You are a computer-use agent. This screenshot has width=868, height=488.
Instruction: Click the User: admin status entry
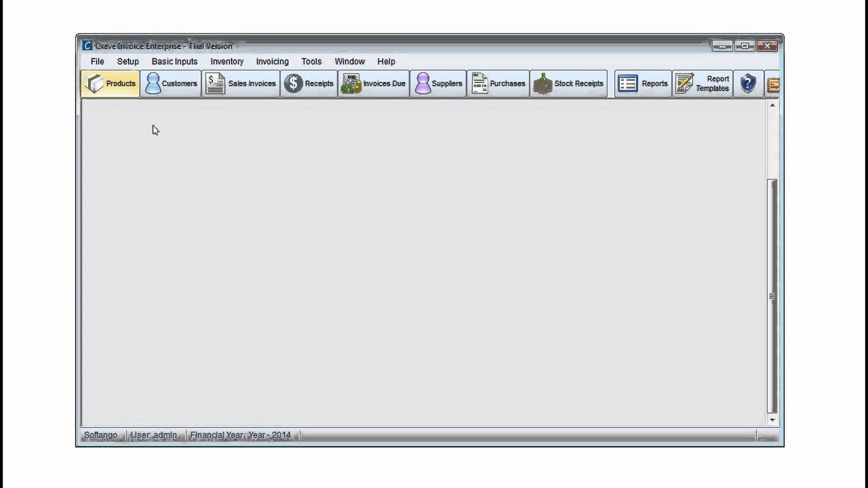(154, 435)
